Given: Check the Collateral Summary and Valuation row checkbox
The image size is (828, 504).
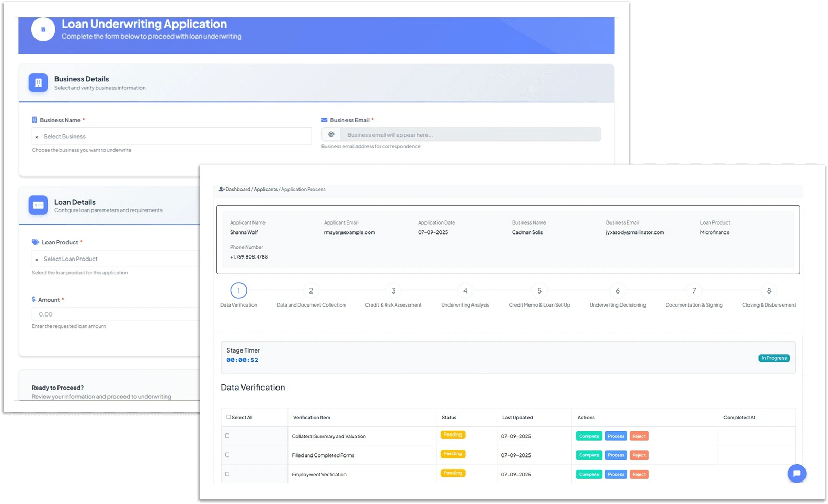Looking at the screenshot, I should [227, 436].
